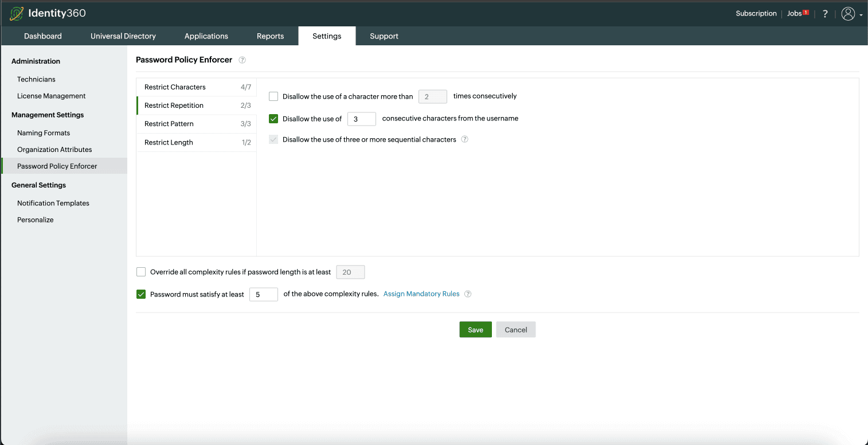
Task: Click the Identity360 logo icon
Action: pyautogui.click(x=17, y=13)
